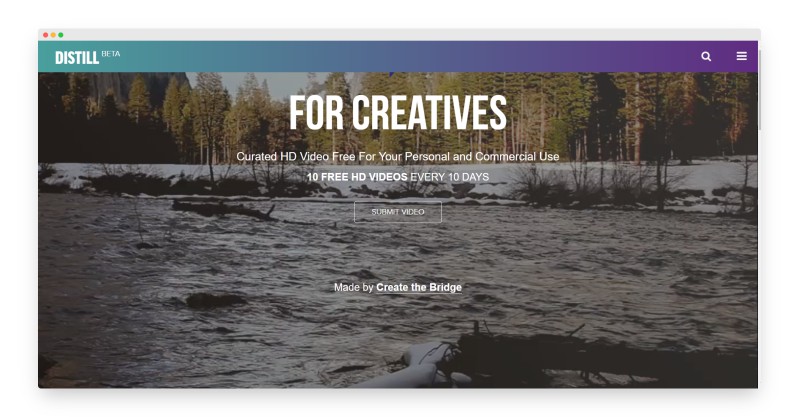Viewport: 799px width, 417px height.
Task: Click the dark rock in the river
Action: click(216, 300)
